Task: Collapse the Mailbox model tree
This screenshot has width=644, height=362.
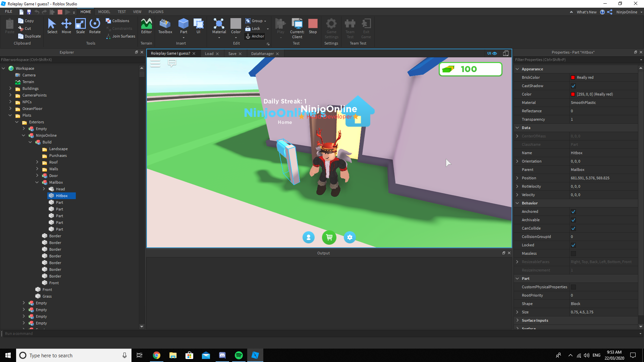Action: tap(37, 182)
